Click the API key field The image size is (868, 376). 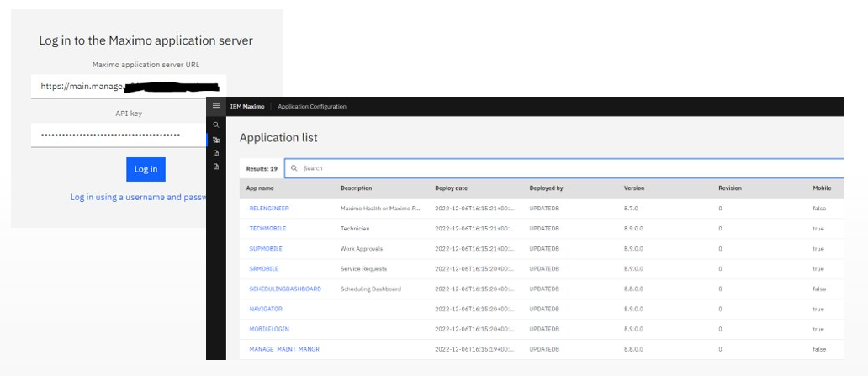pyautogui.click(x=119, y=135)
